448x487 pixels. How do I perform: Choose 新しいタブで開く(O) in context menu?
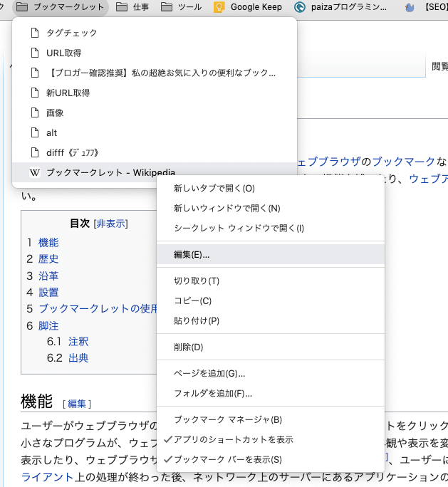tap(214, 189)
